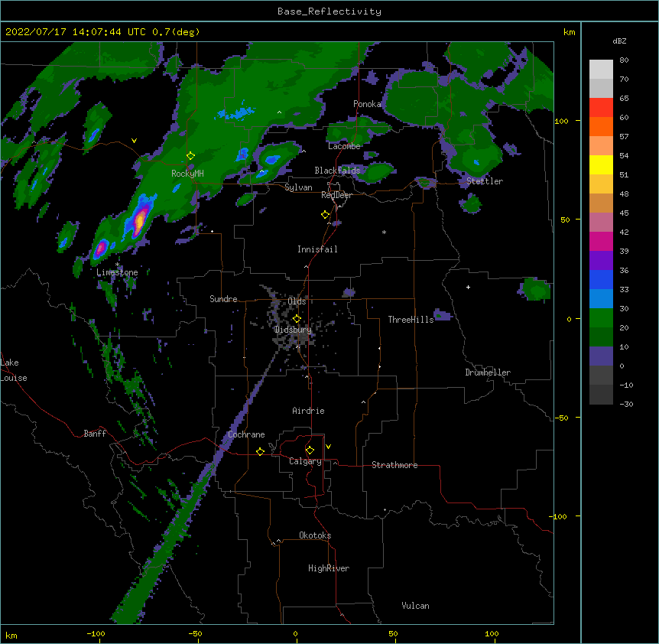
Task: Click the Innisfail label
Action: (317, 249)
